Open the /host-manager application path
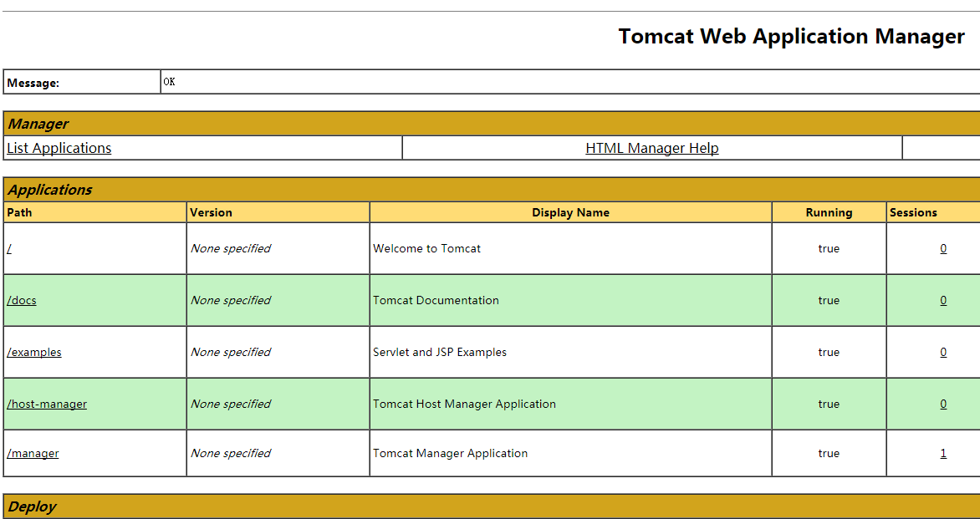 (x=47, y=404)
